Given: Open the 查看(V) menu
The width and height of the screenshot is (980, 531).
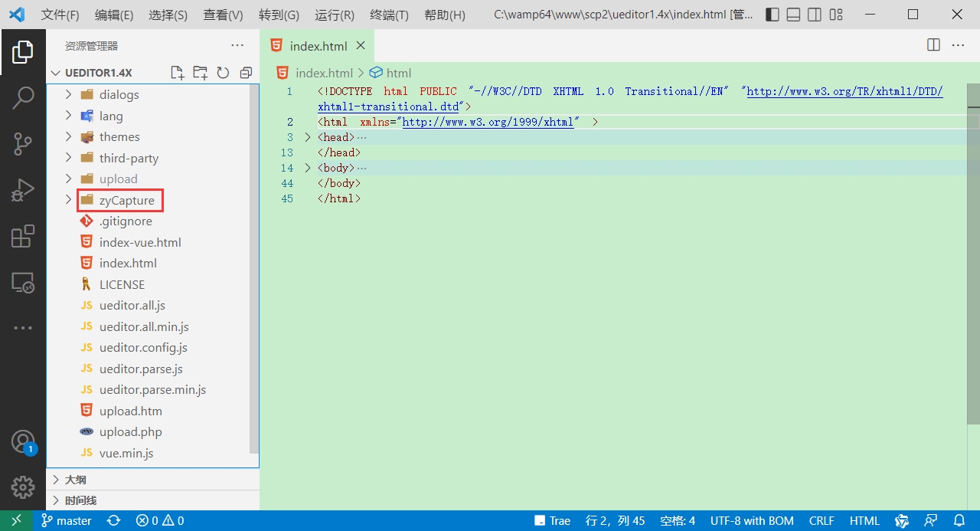Looking at the screenshot, I should [223, 15].
